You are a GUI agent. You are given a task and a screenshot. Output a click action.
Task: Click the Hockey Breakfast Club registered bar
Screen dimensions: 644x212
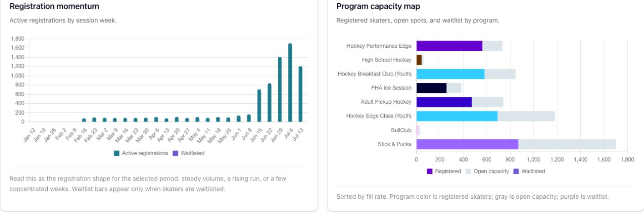pos(450,74)
